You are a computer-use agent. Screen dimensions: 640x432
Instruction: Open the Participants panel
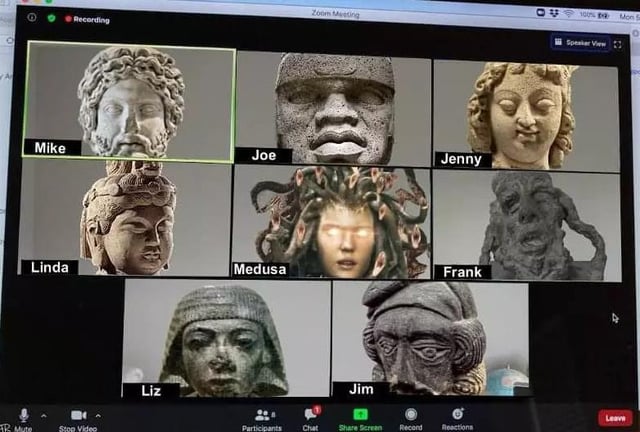[x=262, y=420]
